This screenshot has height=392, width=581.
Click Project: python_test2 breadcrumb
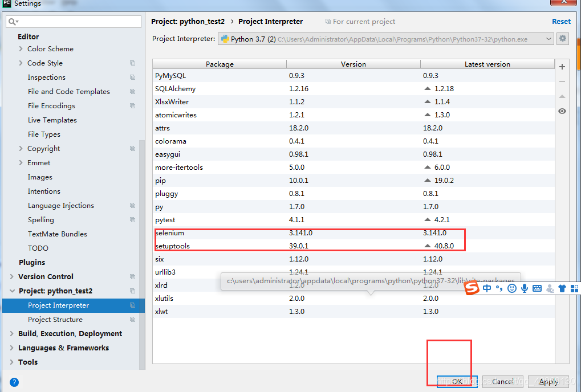point(188,22)
